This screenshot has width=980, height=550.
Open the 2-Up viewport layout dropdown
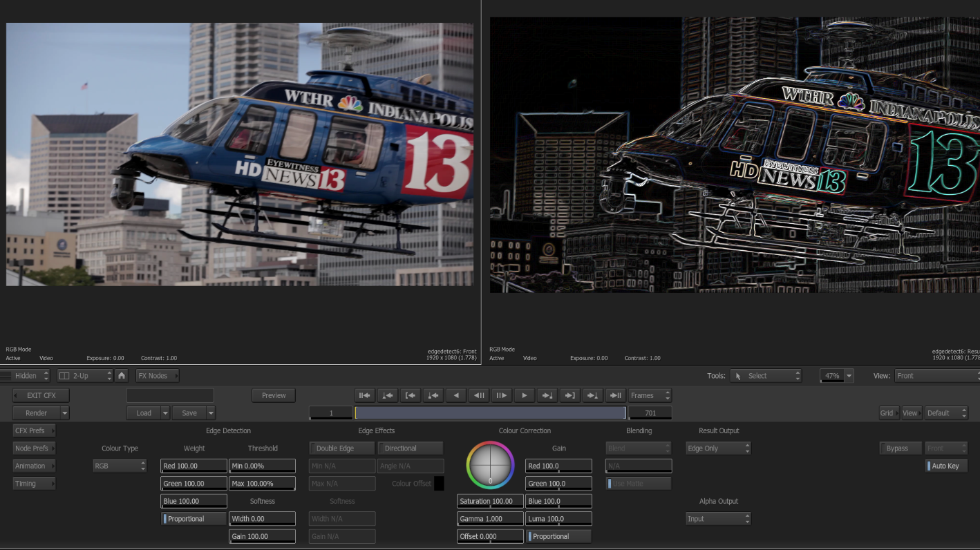pyautogui.click(x=84, y=376)
